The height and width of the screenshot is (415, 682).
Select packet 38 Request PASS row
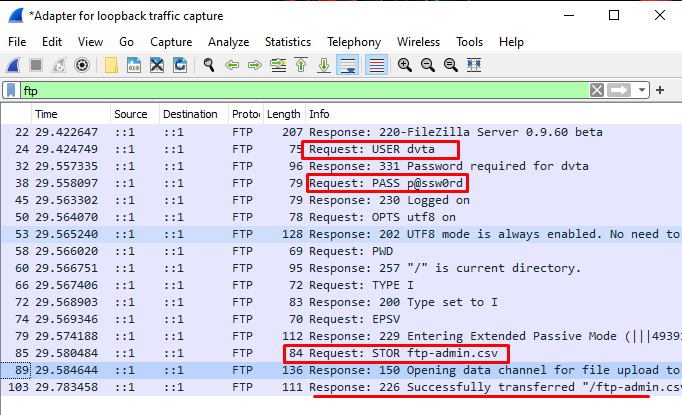341,183
